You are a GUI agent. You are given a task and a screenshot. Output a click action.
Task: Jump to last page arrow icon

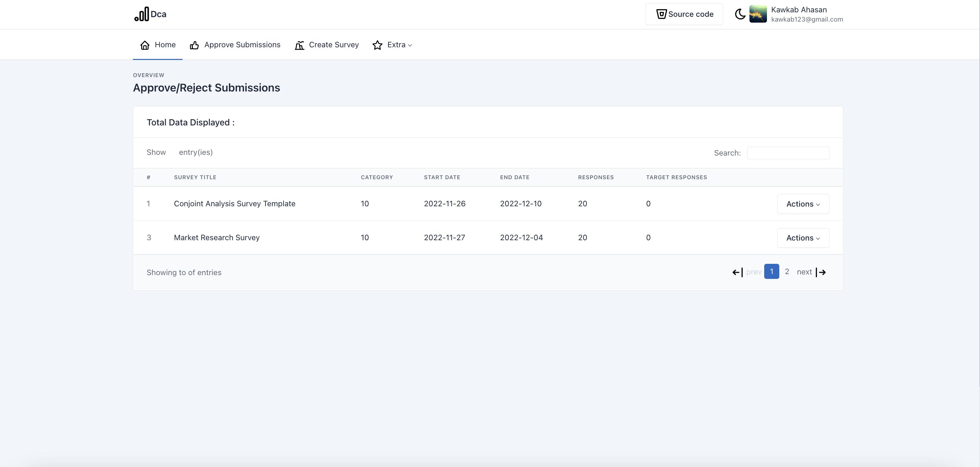821,272
